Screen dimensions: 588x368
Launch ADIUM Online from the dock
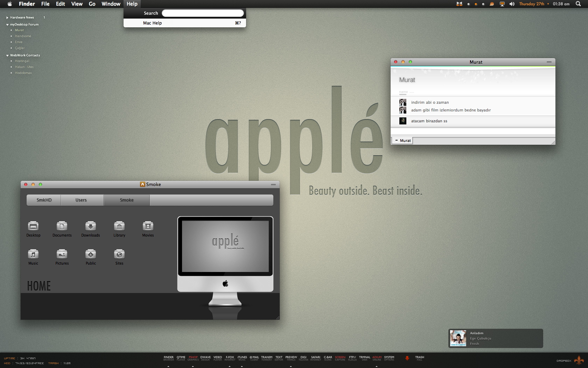377,358
